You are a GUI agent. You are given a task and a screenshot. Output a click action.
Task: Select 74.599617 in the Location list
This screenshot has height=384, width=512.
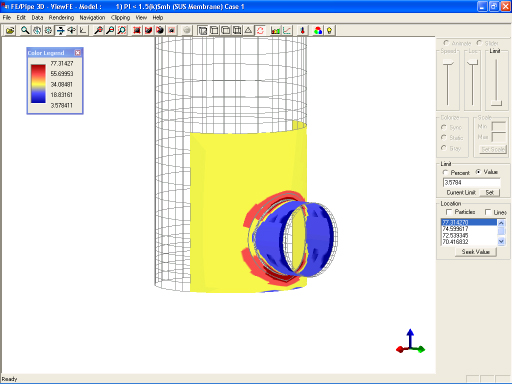pyautogui.click(x=469, y=229)
